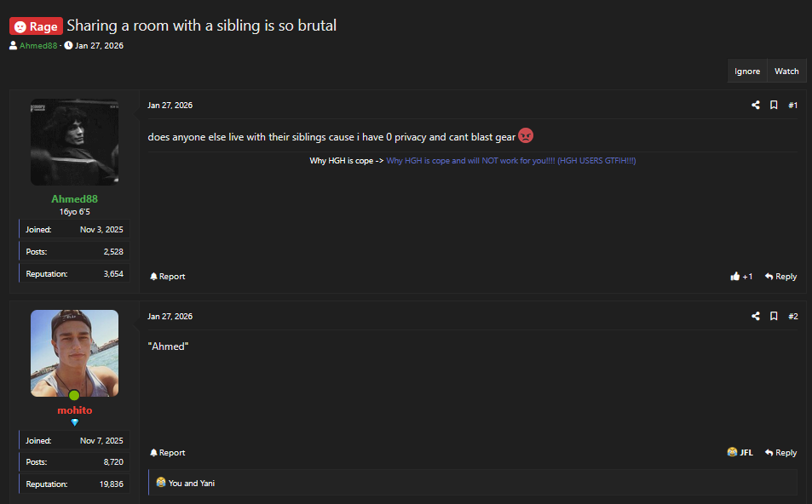This screenshot has width=812, height=504.
Task: Toggle Ignore for this thread
Action: (747, 72)
